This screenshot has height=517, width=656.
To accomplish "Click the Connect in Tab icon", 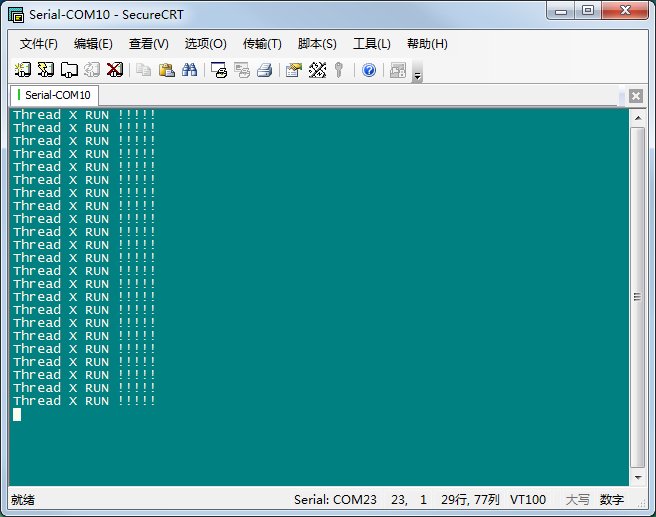I will [x=69, y=70].
